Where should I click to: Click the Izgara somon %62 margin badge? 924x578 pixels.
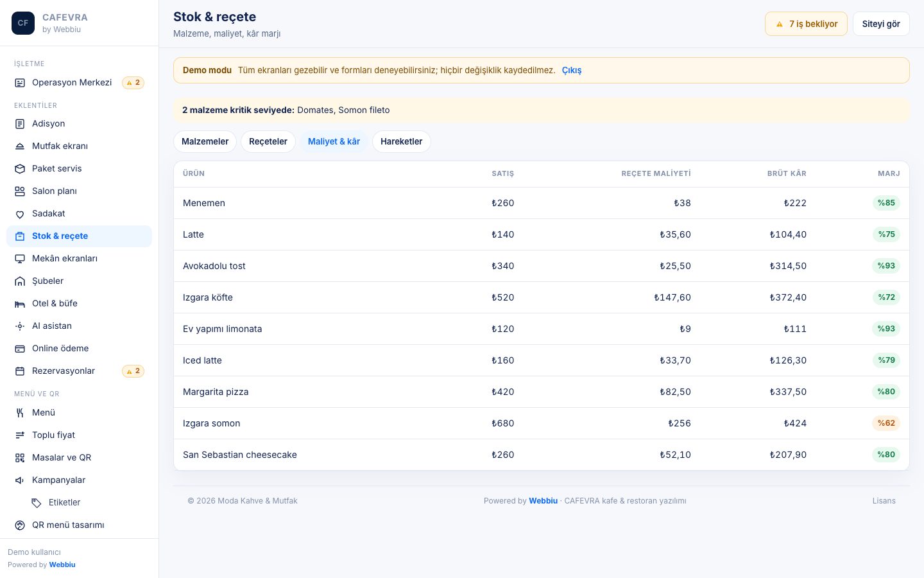tap(886, 423)
